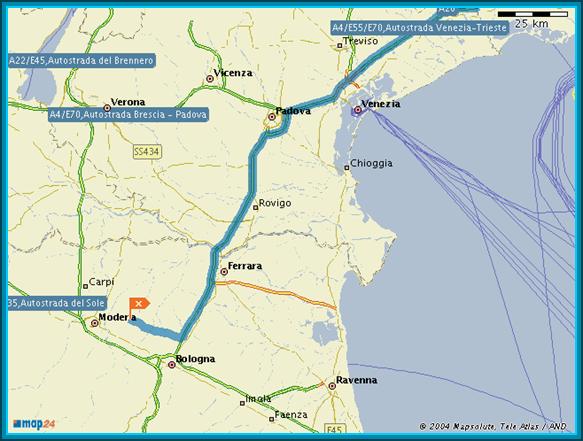Screen dimensions: 583x441
Task: Click the Rovigo town marker
Action: 255,207
